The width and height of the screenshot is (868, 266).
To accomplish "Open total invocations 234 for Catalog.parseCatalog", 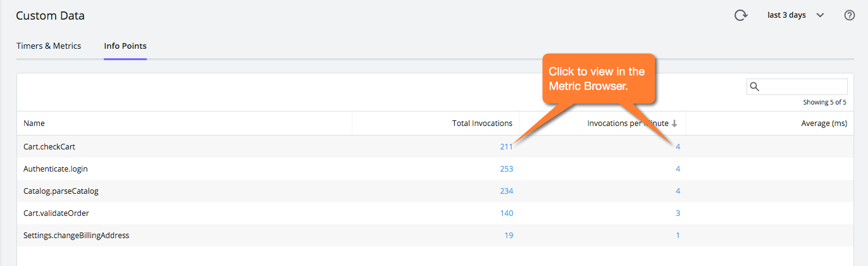I will pyautogui.click(x=505, y=191).
